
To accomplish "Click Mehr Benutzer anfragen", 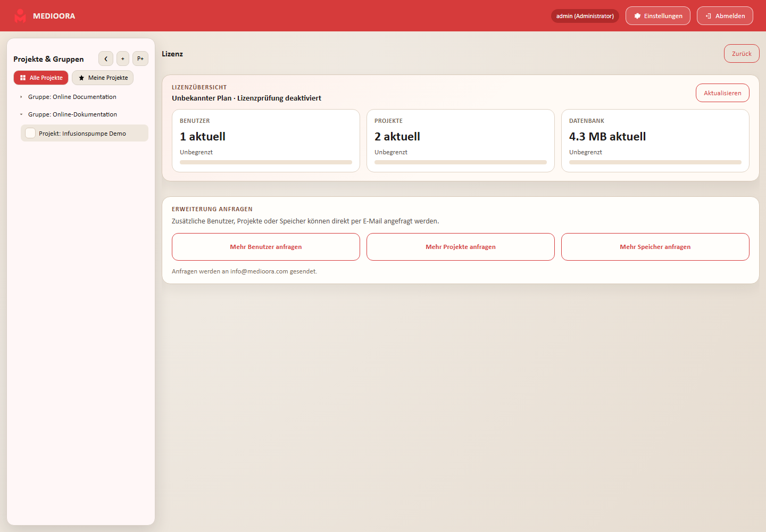I will pyautogui.click(x=266, y=247).
